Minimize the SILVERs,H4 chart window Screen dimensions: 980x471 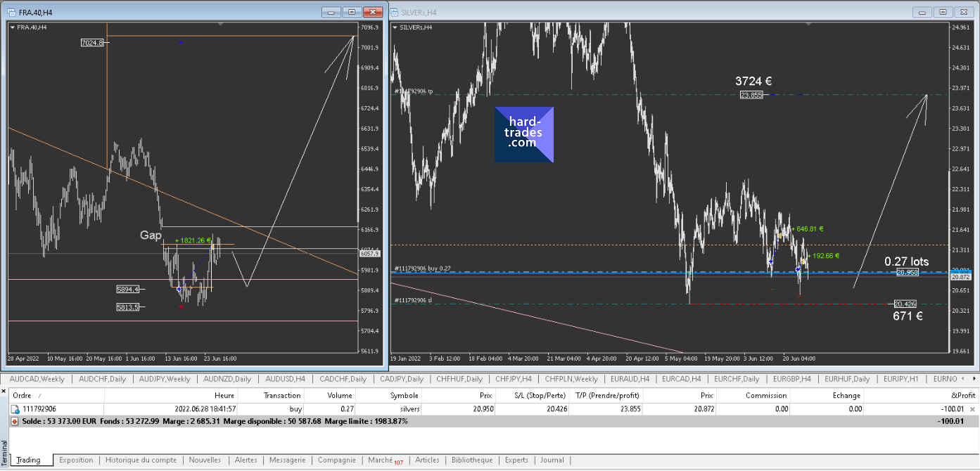pyautogui.click(x=922, y=12)
